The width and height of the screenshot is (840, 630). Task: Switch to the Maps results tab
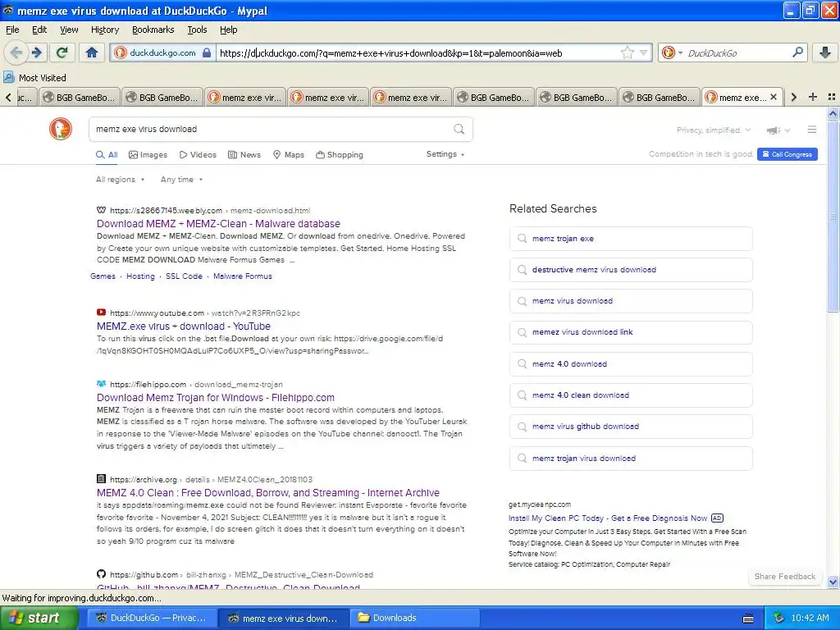coord(289,155)
